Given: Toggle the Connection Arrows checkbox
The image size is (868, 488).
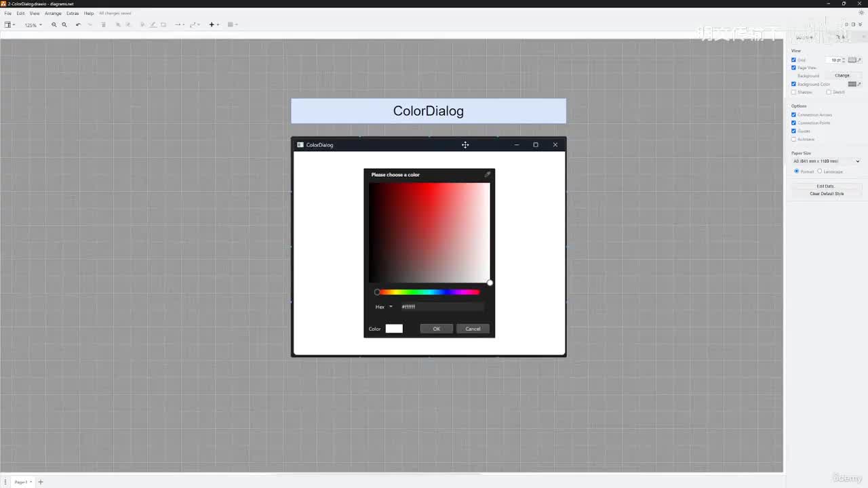Looking at the screenshot, I should coord(793,115).
